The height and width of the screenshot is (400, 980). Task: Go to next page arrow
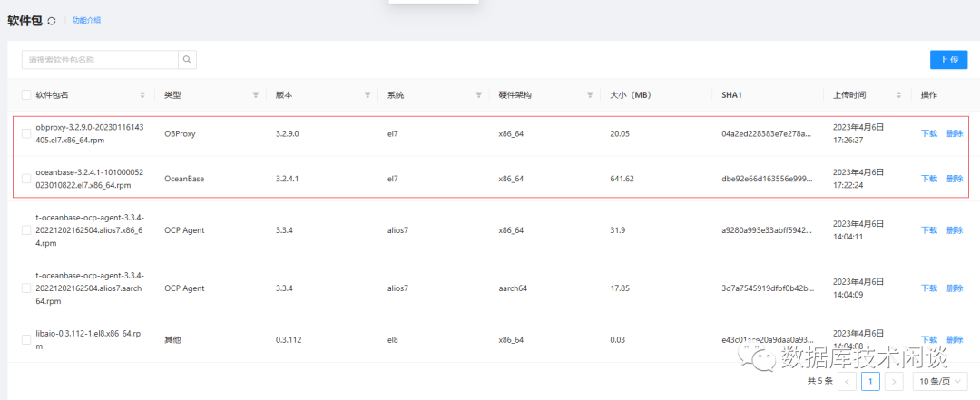click(895, 381)
